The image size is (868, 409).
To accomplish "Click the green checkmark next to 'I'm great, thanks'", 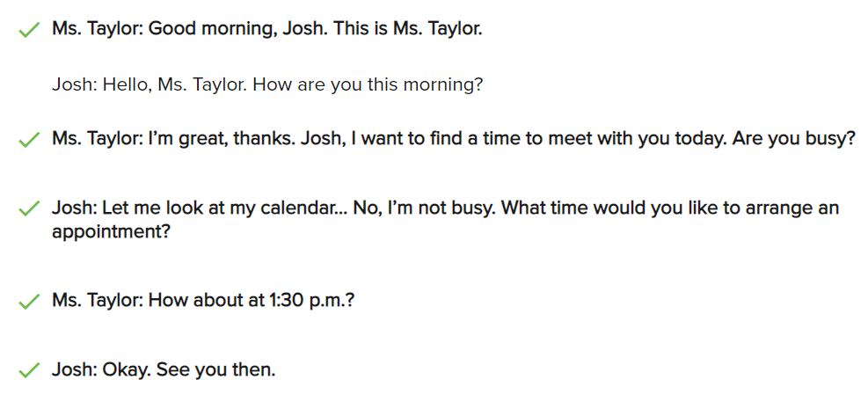I will coord(29,141).
